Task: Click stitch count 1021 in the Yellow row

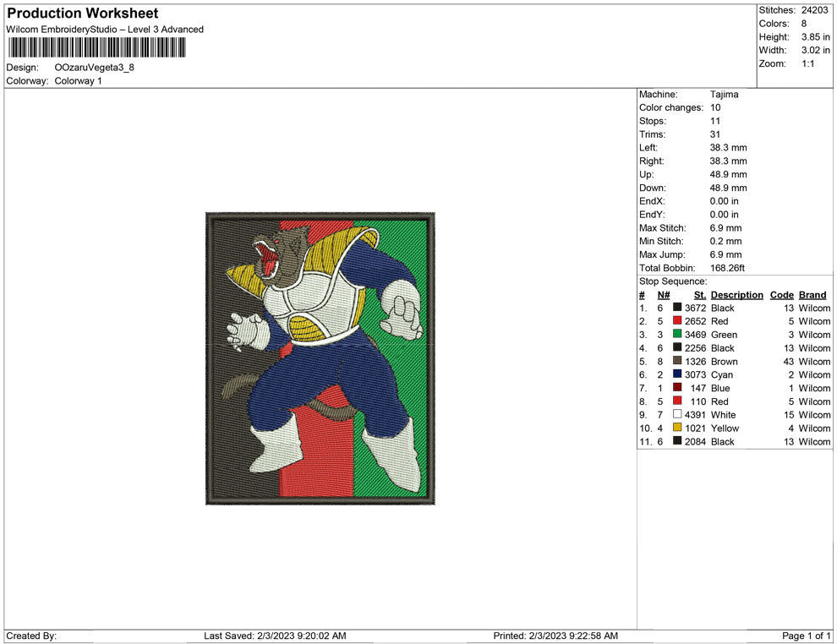Action: (696, 428)
